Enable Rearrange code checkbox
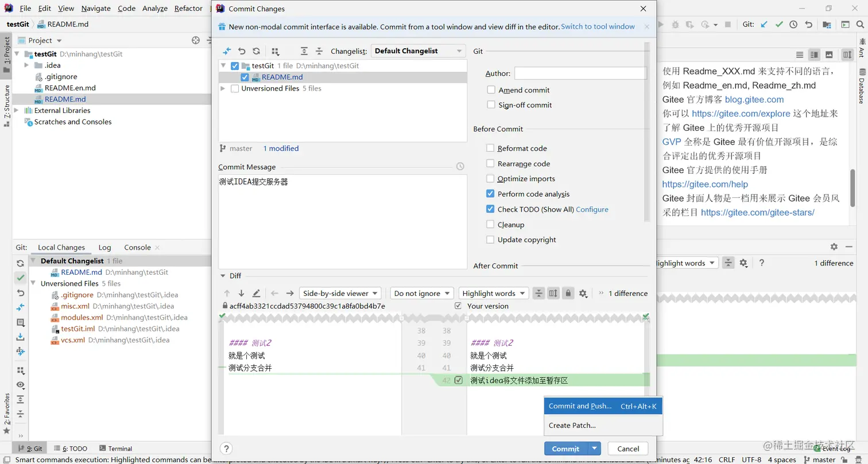The width and height of the screenshot is (868, 464). tap(490, 163)
